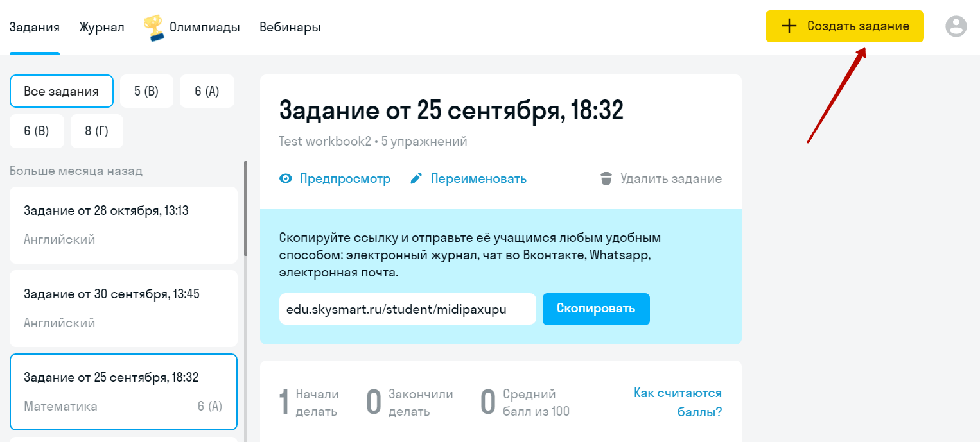Select the Все задания filter

click(x=61, y=91)
